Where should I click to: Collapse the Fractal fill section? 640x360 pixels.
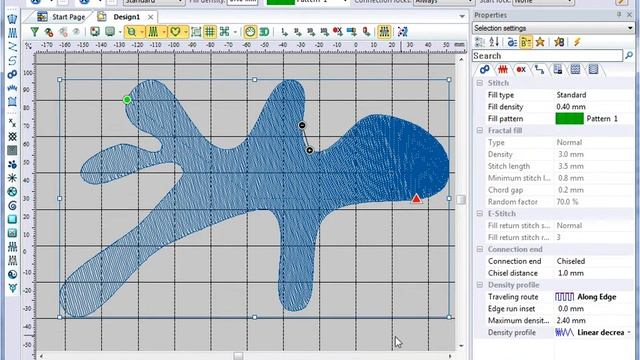coord(480,131)
